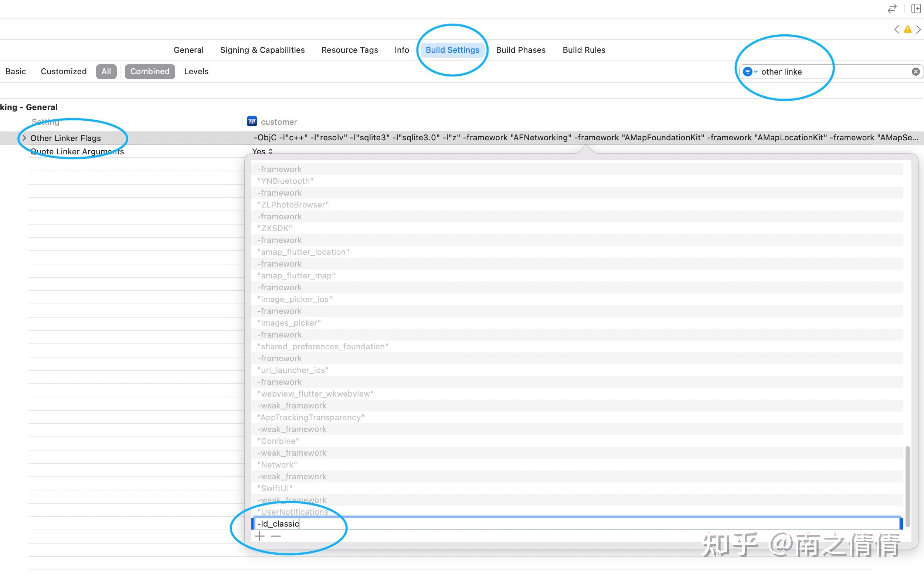
Task: Enable the Combined view mode
Action: (x=150, y=71)
